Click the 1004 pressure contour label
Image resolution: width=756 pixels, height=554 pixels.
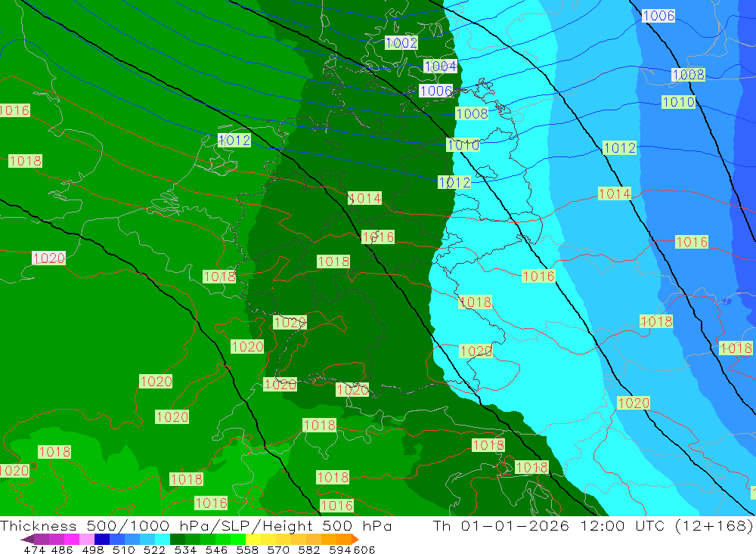click(440, 67)
